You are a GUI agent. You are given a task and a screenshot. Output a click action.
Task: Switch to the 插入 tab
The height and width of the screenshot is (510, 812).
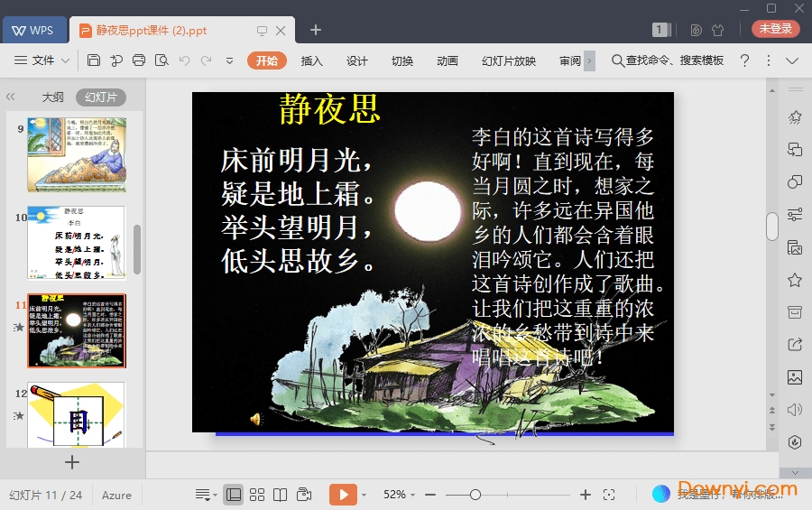tap(312, 60)
